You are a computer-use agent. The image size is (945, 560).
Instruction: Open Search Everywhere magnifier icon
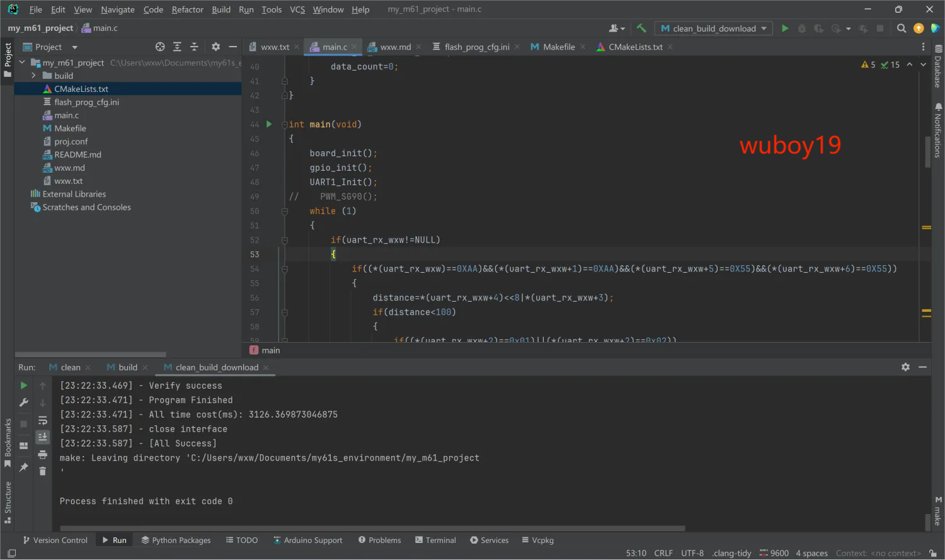(x=902, y=28)
